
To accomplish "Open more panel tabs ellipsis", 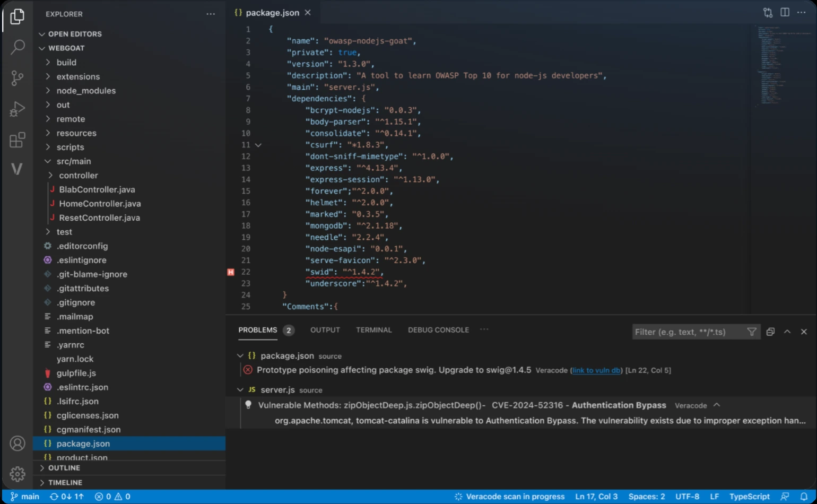I will coord(484,329).
